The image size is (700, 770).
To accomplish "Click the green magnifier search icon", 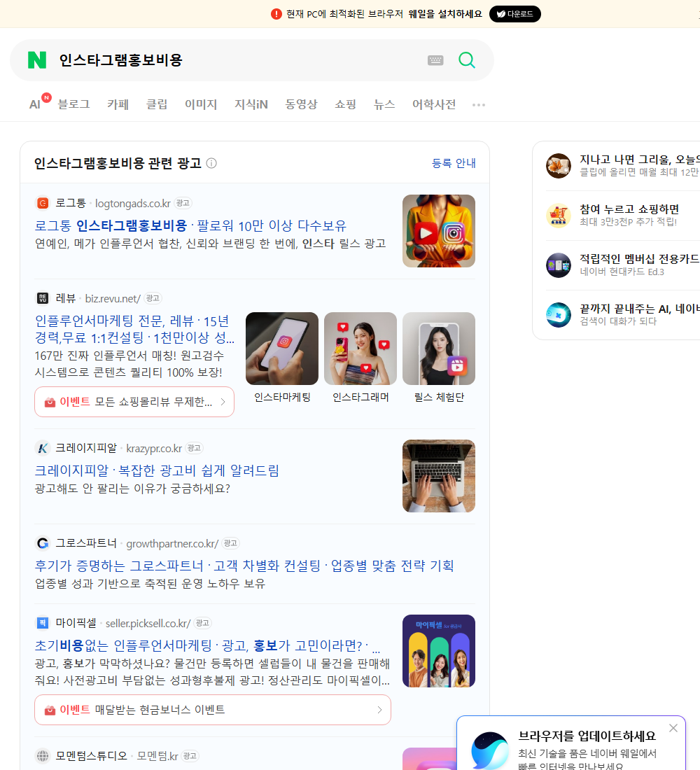I will click(x=467, y=60).
